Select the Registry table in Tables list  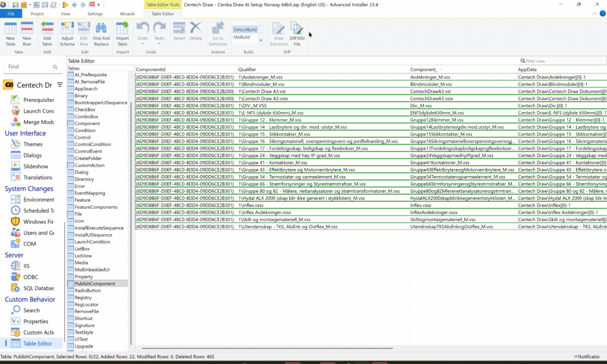point(83,298)
